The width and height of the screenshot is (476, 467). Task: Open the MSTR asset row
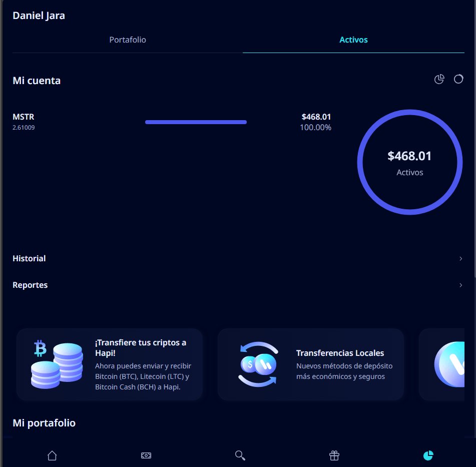click(x=172, y=122)
